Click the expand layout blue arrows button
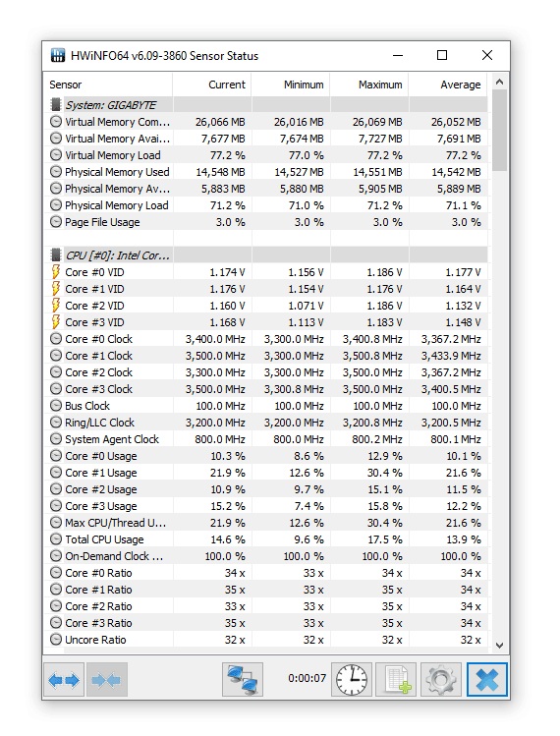 click(64, 679)
